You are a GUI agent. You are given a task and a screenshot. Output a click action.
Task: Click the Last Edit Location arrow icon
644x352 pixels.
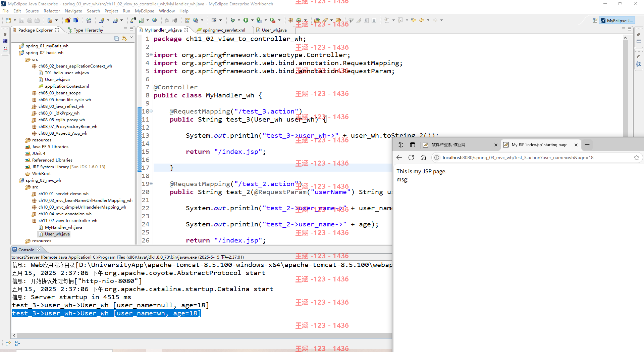pyautogui.click(x=414, y=20)
